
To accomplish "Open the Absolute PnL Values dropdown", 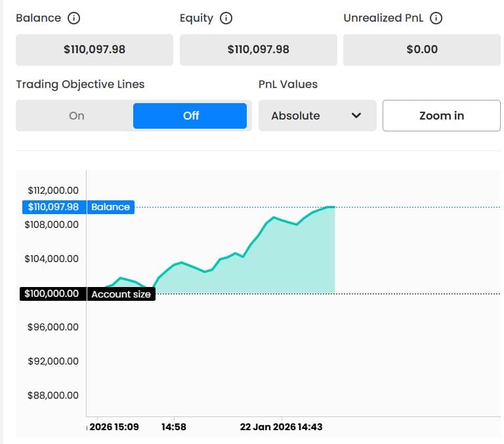I will click(x=317, y=116).
